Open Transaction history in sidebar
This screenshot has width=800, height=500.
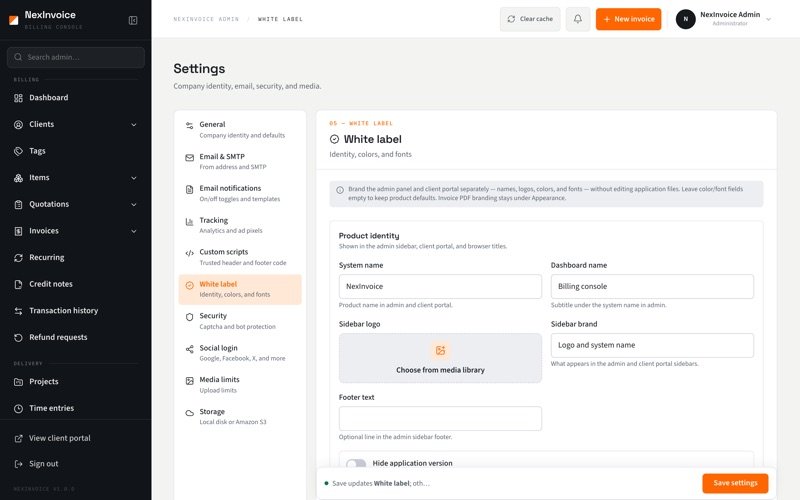point(76,311)
